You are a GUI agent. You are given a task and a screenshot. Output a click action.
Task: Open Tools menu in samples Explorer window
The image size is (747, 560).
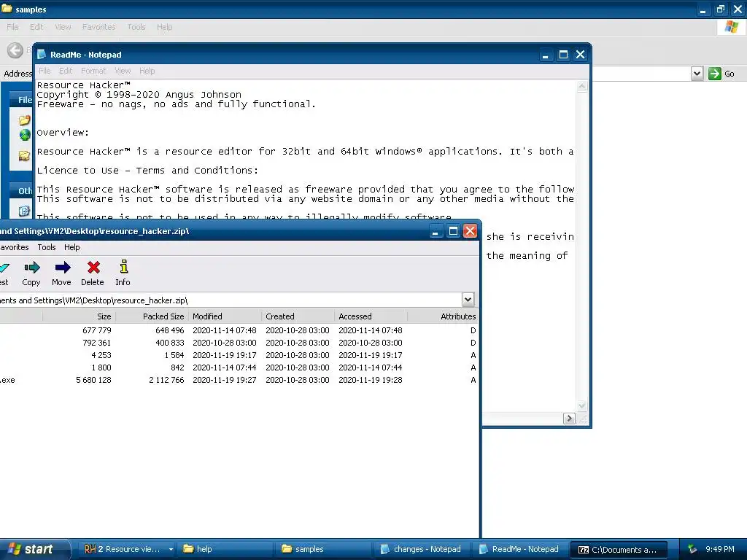pyautogui.click(x=136, y=27)
